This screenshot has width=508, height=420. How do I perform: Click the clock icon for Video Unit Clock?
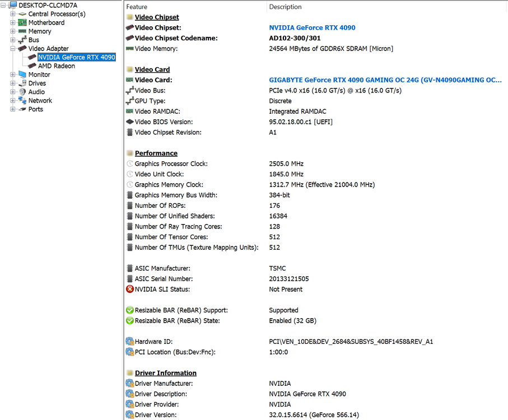point(130,174)
